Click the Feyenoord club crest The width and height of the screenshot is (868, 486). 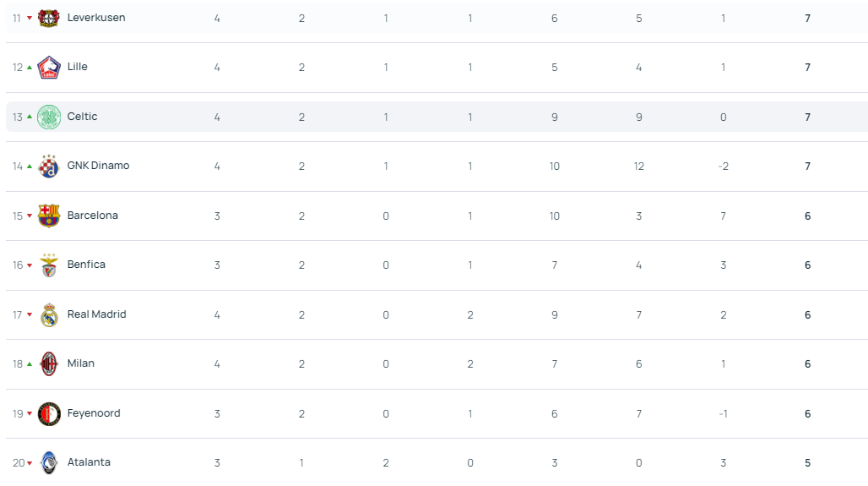[x=49, y=414]
